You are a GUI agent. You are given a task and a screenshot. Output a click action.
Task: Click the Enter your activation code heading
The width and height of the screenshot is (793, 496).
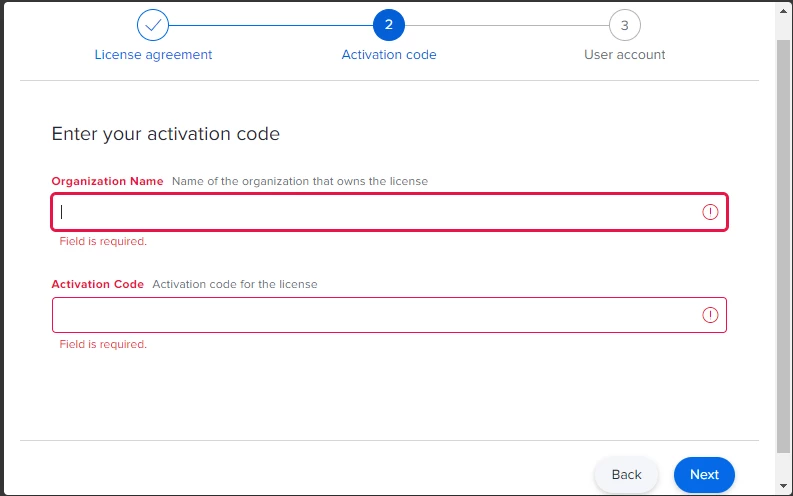(165, 134)
